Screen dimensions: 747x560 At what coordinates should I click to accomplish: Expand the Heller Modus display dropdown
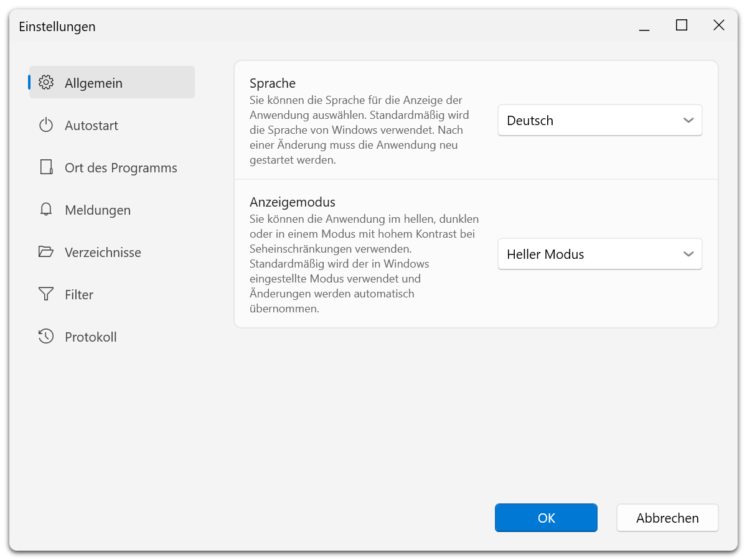[x=600, y=254]
